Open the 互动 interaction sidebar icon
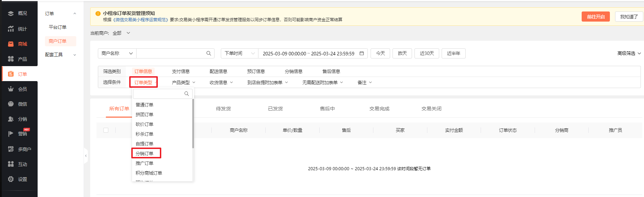Viewport: 644px width, 197px height. click(11, 164)
